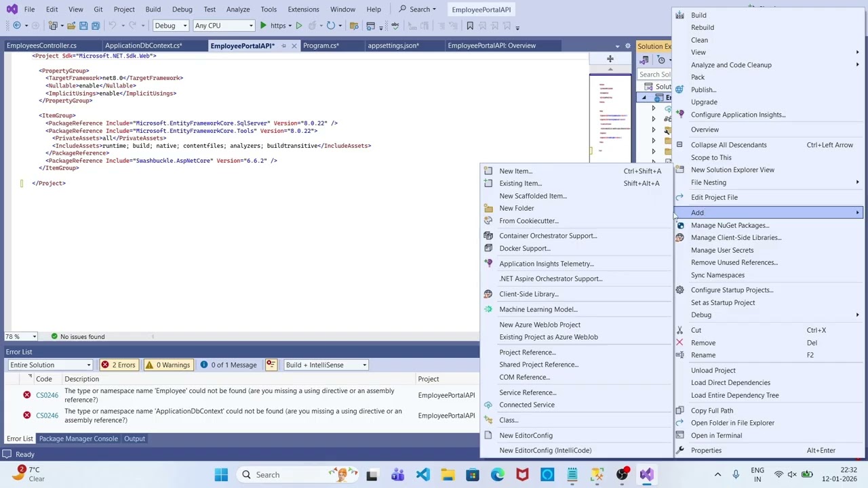
Task: Open File Explorer from Windows taskbar
Action: click(x=448, y=474)
